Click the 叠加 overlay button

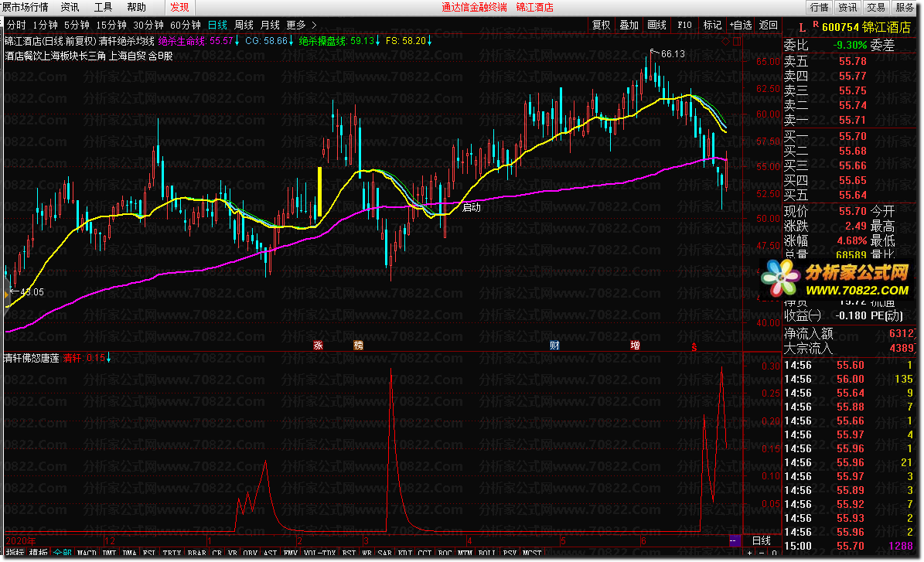click(x=629, y=25)
